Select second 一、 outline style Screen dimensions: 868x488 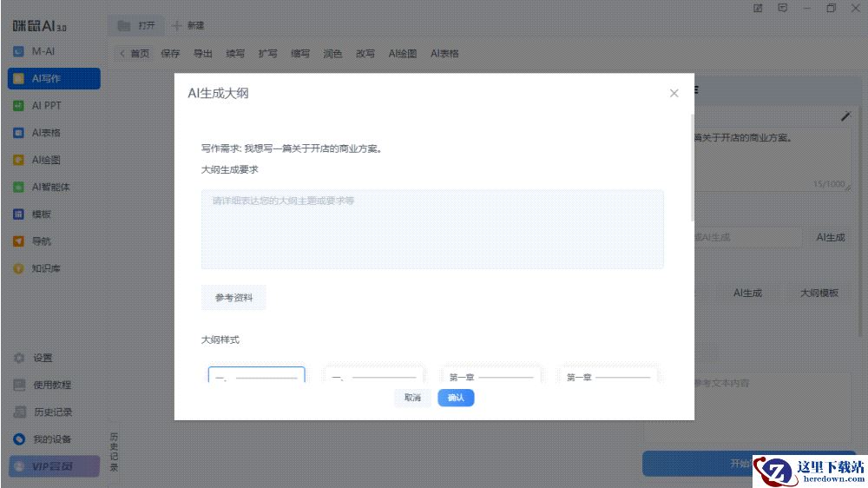[373, 375]
